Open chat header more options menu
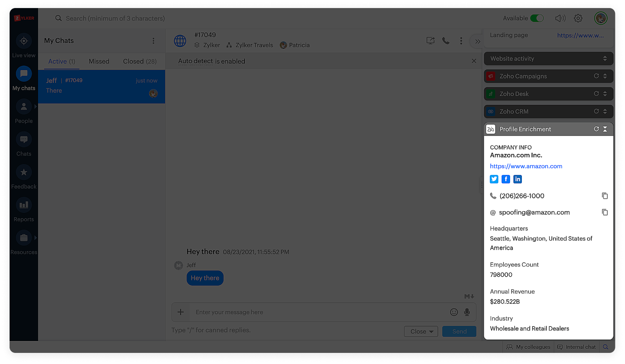625x364 pixels. pos(461,41)
